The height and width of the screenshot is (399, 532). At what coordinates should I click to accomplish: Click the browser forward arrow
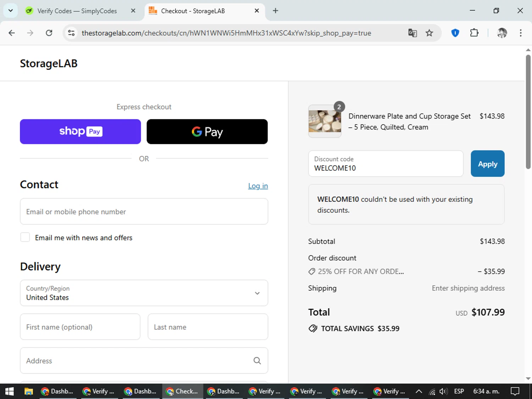(x=30, y=33)
